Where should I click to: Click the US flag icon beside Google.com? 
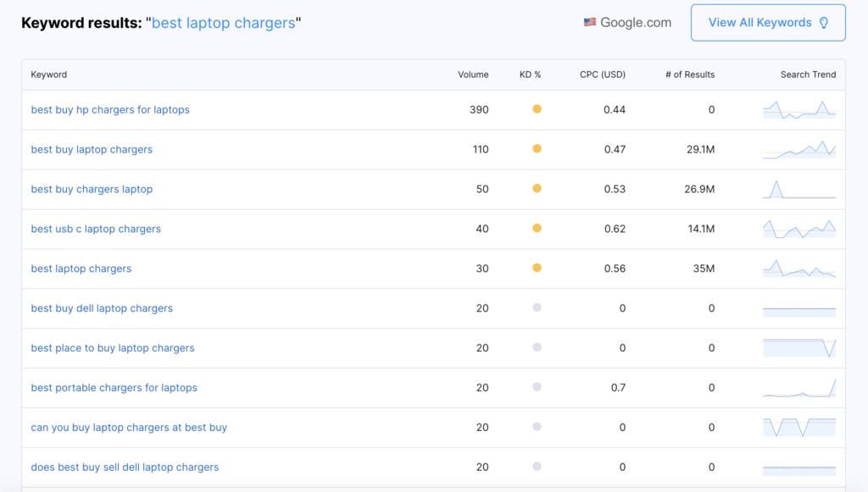(x=590, y=22)
